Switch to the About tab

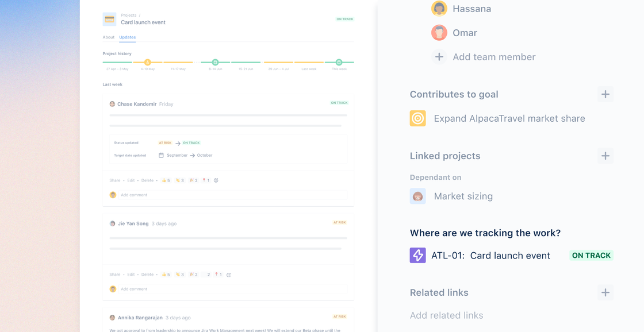(108, 37)
